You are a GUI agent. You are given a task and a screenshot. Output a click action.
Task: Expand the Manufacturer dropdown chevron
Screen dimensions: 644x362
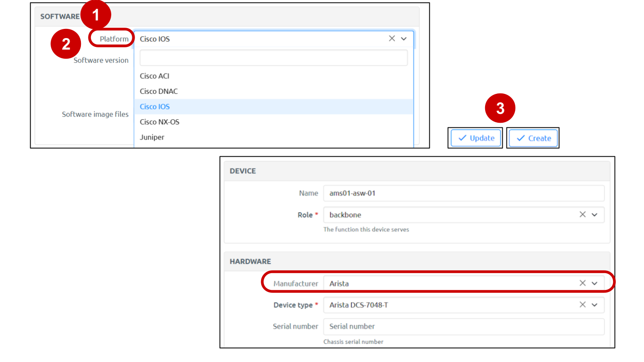[x=595, y=283]
